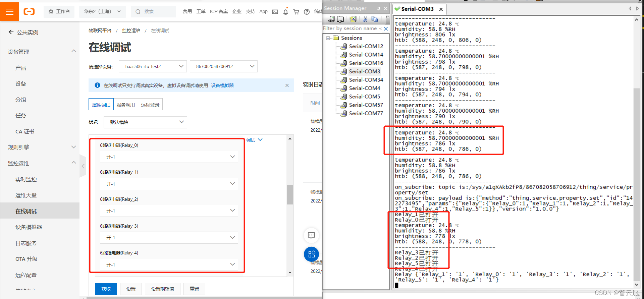The height and width of the screenshot is (299, 644).
Task: Click the blue 获取 button
Action: coord(106,289)
